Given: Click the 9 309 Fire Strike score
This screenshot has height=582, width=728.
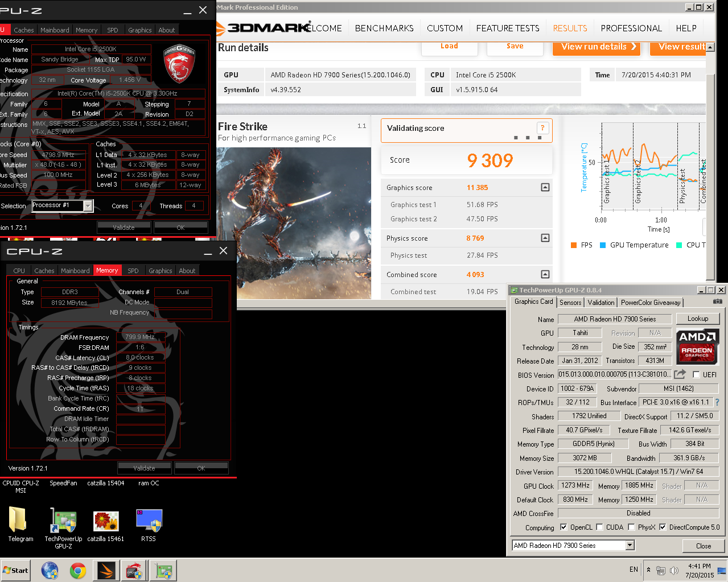Looking at the screenshot, I should [x=490, y=160].
